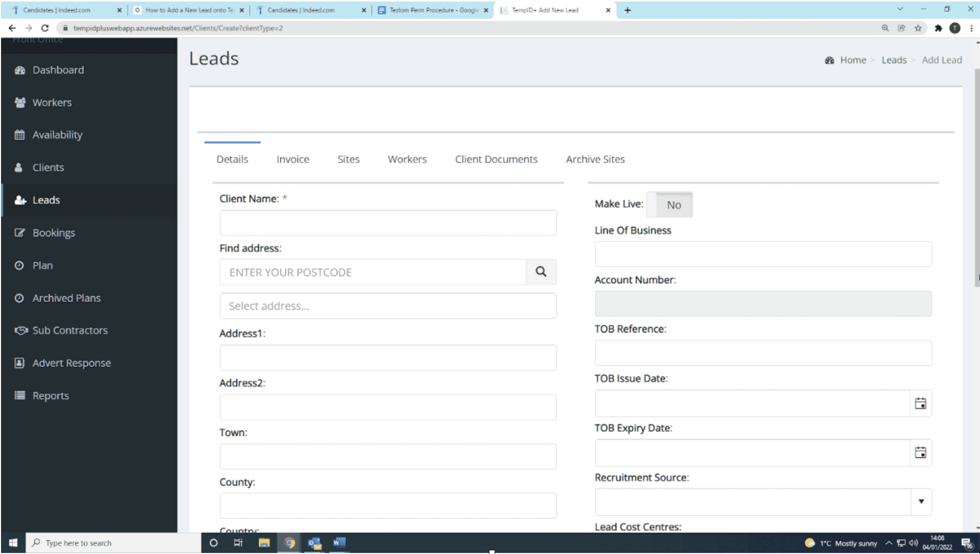The width and height of the screenshot is (980, 554).
Task: Open the Client Documents tab
Action: click(x=496, y=159)
